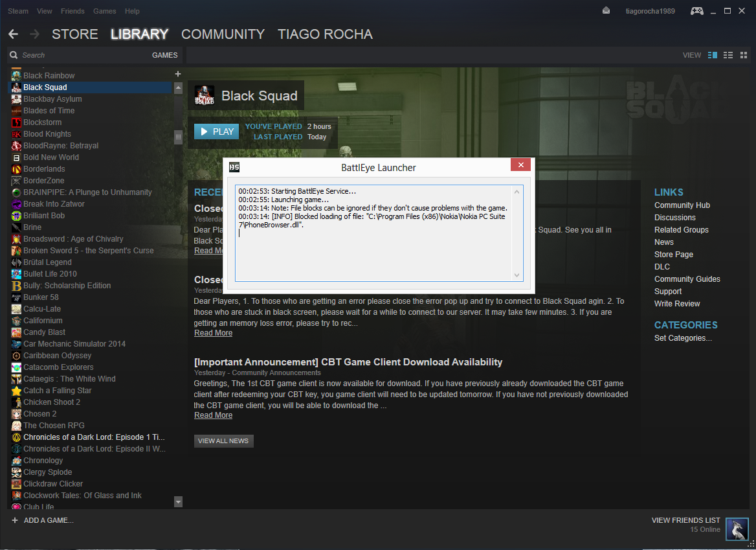Open the Help menu
This screenshot has height=550, width=756.
132,11
